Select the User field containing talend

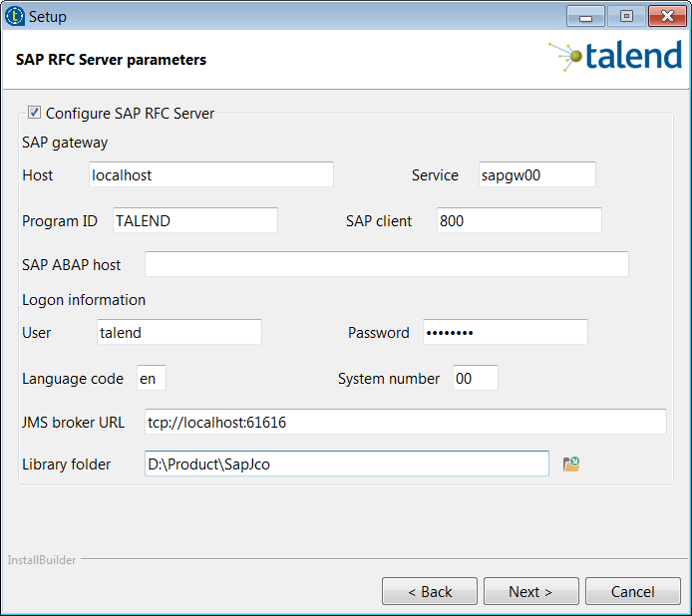[178, 333]
